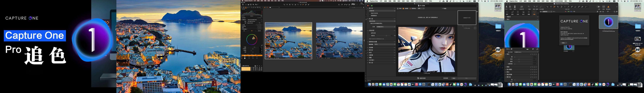Enable the 包含子文件夹 checkbox
The height and width of the screenshot is (93, 644).
(370, 13)
